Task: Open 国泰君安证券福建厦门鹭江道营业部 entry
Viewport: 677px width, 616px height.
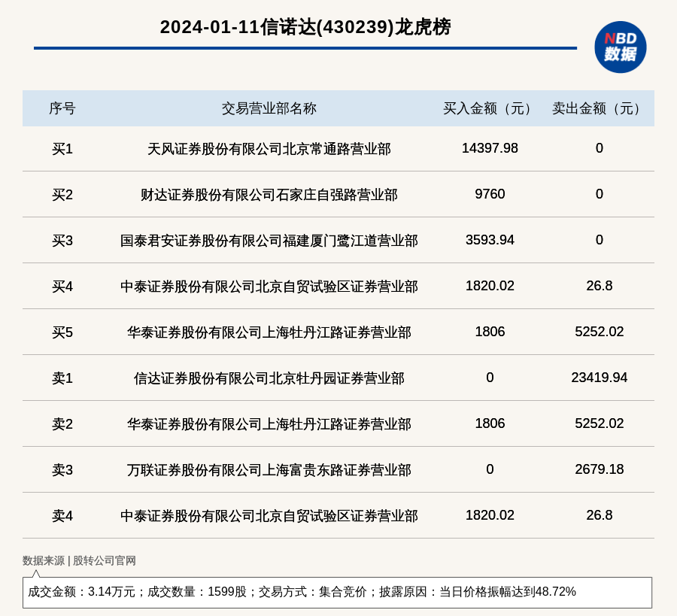Action: coord(269,241)
